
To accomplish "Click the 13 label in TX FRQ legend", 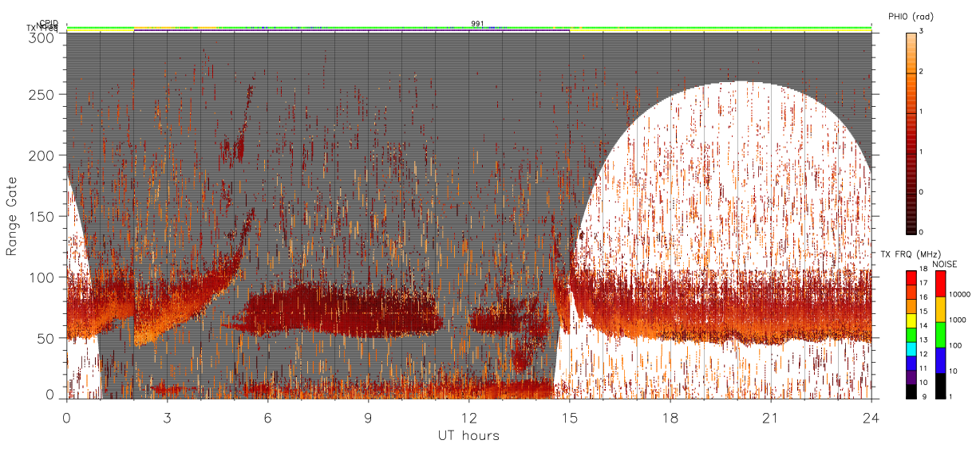I will [x=923, y=340].
